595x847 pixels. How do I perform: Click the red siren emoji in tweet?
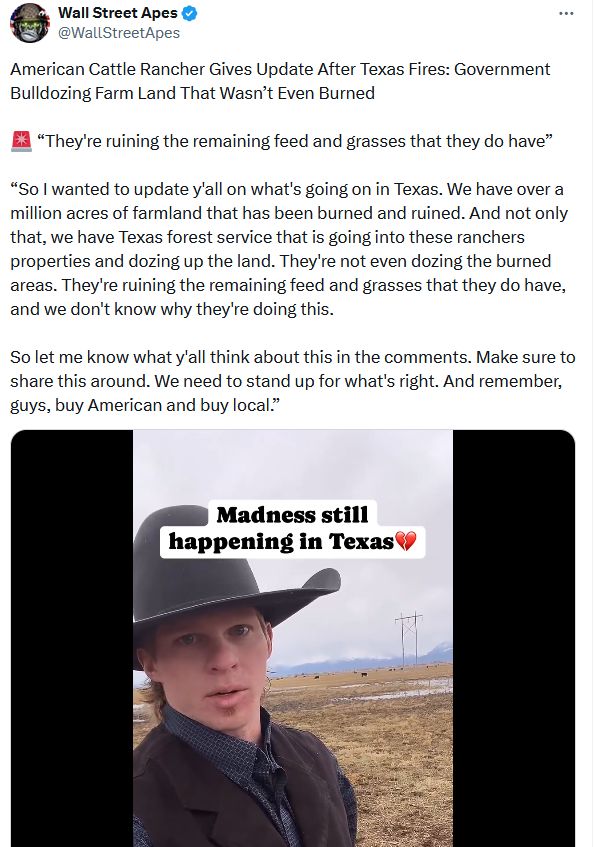pyautogui.click(x=21, y=142)
